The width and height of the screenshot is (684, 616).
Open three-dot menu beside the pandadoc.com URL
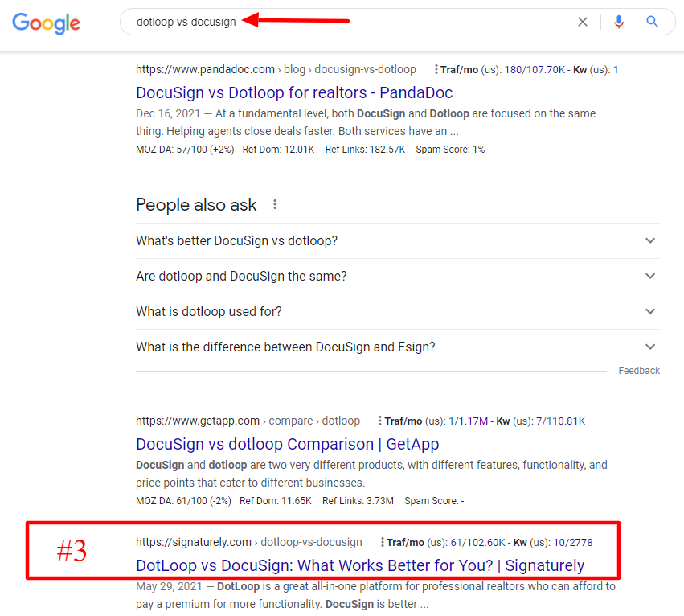pos(436,69)
